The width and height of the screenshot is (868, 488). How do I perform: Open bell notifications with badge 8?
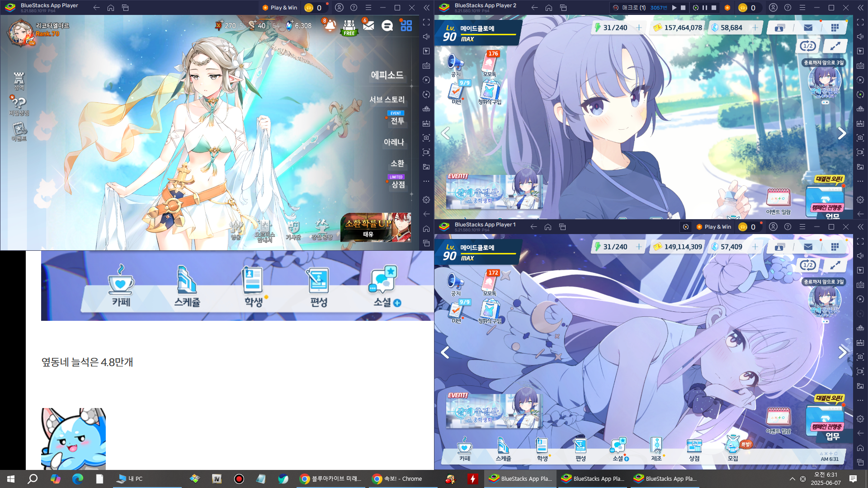tap(330, 25)
